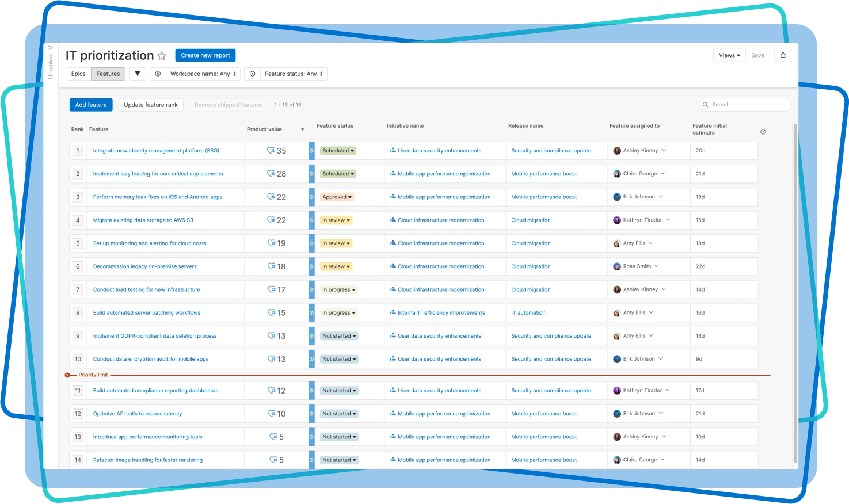This screenshot has height=504, width=849.
Task: Open Workspace name: Any dropdown
Action: pyautogui.click(x=204, y=74)
